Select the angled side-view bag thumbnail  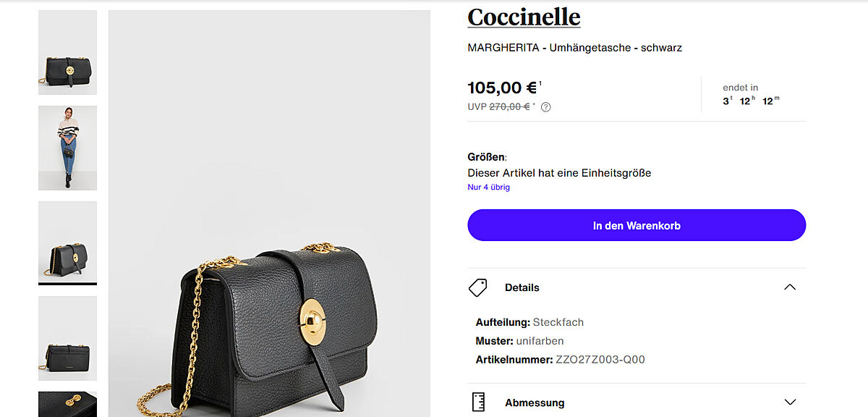pyautogui.click(x=67, y=243)
